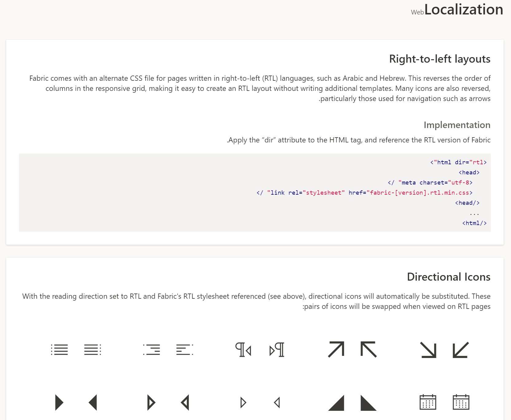Click the link rel="stylesheet" code line
The image size is (511, 420).
coord(365,192)
